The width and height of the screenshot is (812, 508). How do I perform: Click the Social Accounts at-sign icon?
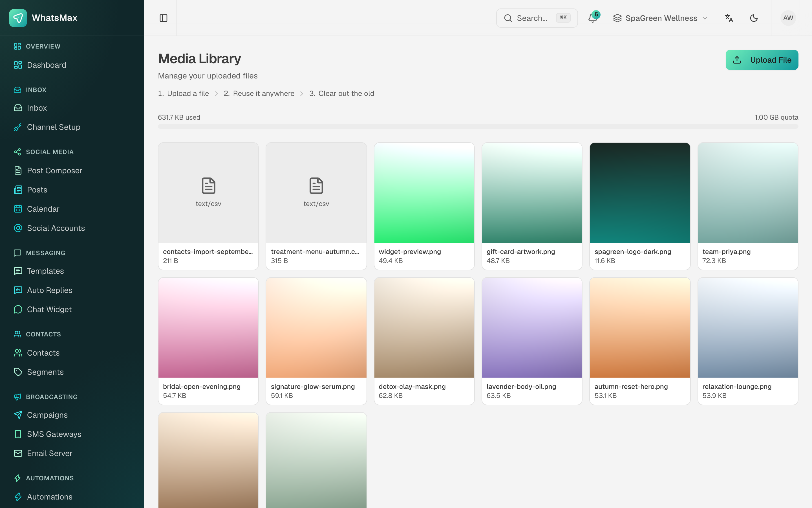pyautogui.click(x=18, y=228)
